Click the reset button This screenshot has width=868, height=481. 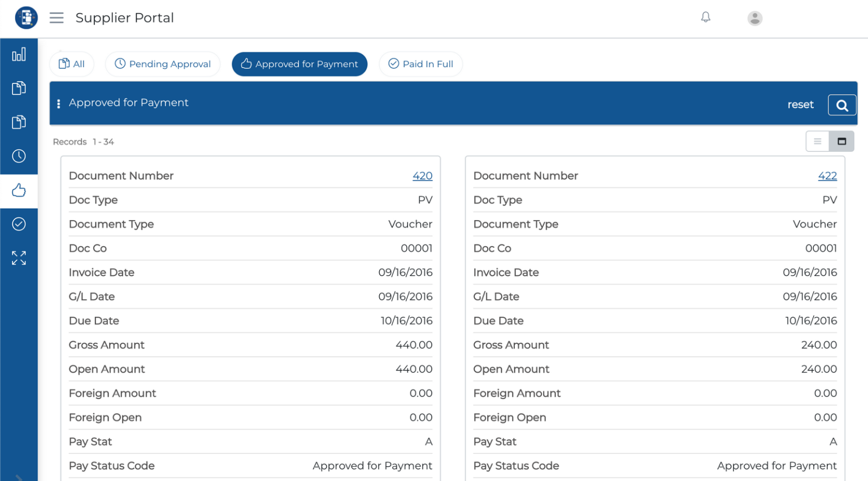[800, 105]
